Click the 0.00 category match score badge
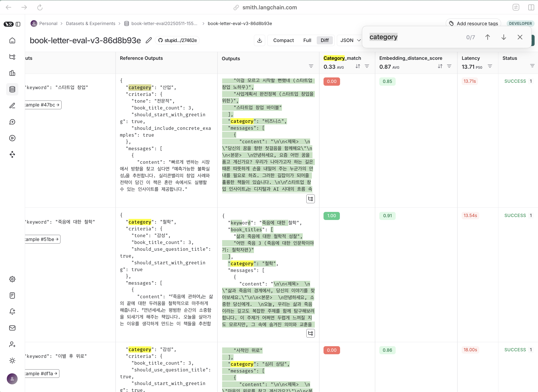Screen dimensions: 538x392 point(332,81)
